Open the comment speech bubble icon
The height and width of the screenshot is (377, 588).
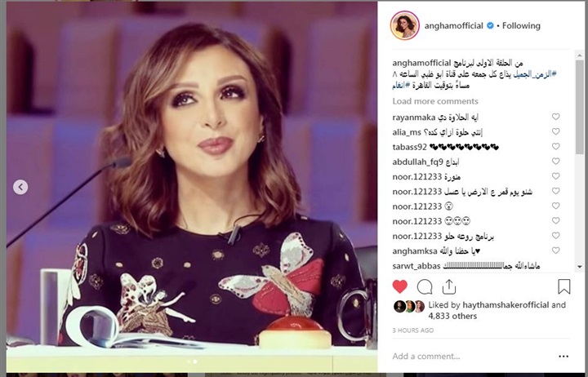(x=425, y=287)
